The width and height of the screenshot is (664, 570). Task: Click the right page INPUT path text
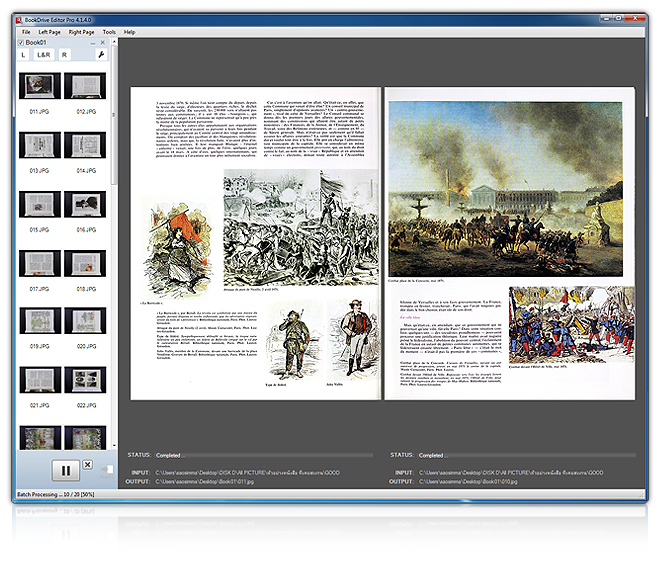tap(511, 473)
